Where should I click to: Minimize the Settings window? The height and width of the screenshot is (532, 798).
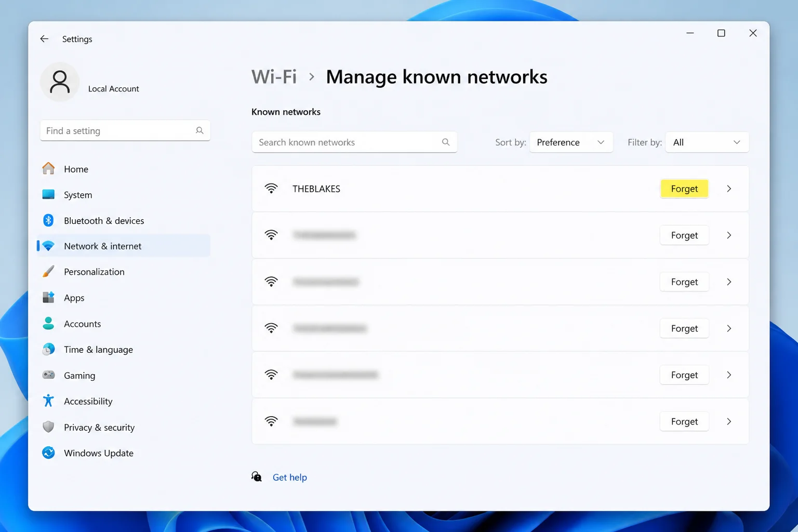click(x=690, y=33)
